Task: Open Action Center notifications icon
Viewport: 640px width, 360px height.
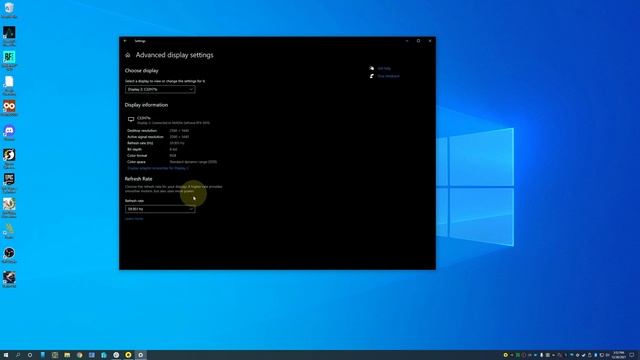Action: (x=631, y=355)
